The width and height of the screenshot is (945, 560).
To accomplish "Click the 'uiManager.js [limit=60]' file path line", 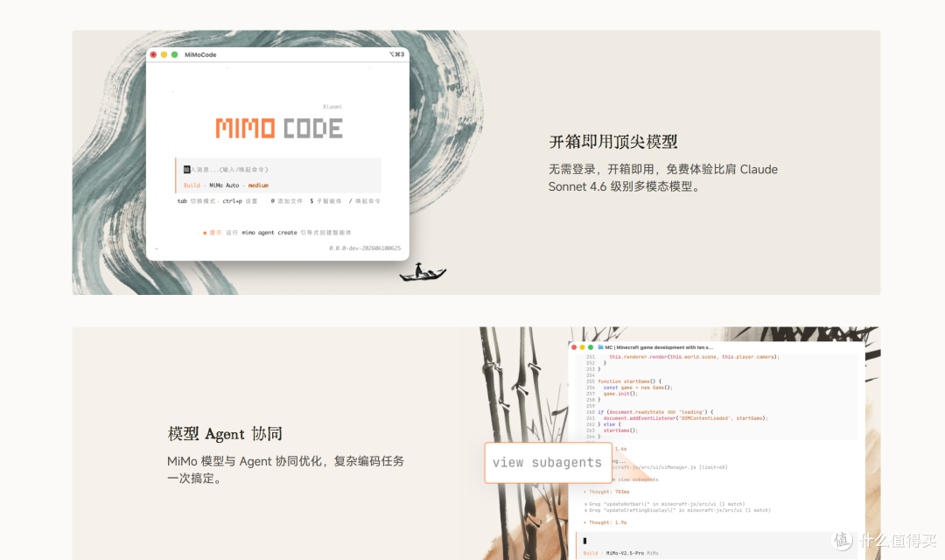I will pos(670,467).
